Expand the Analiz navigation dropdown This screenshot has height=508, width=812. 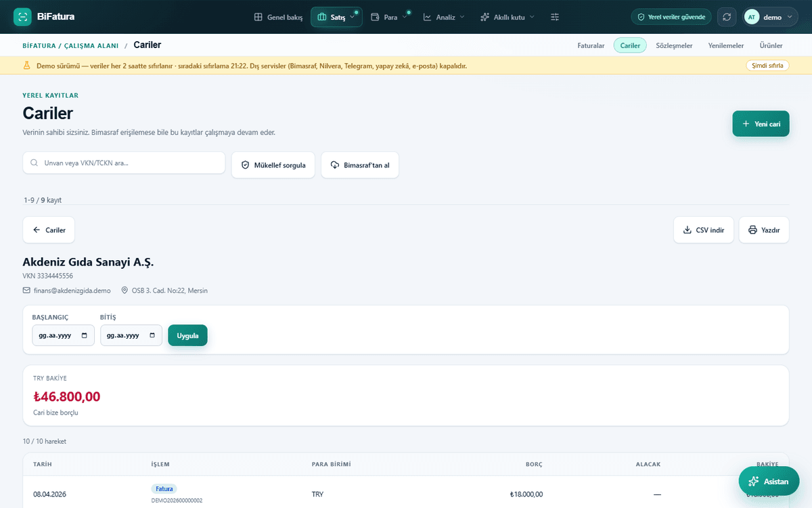[444, 17]
